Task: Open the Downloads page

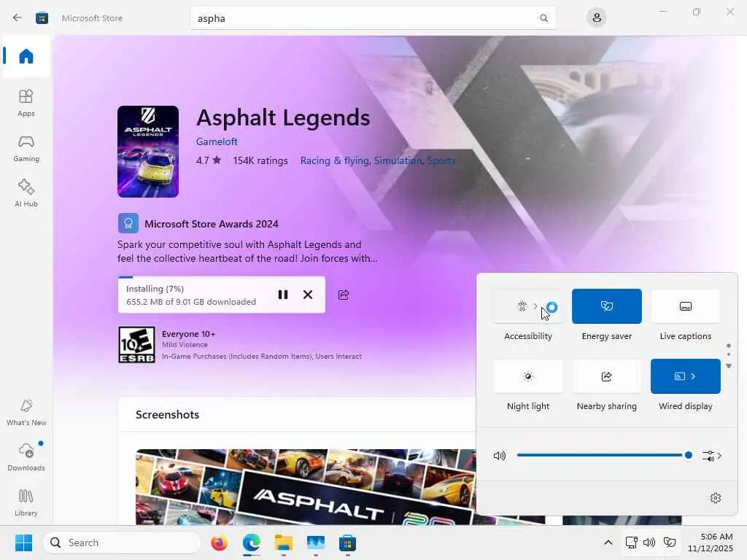Action: 26,457
